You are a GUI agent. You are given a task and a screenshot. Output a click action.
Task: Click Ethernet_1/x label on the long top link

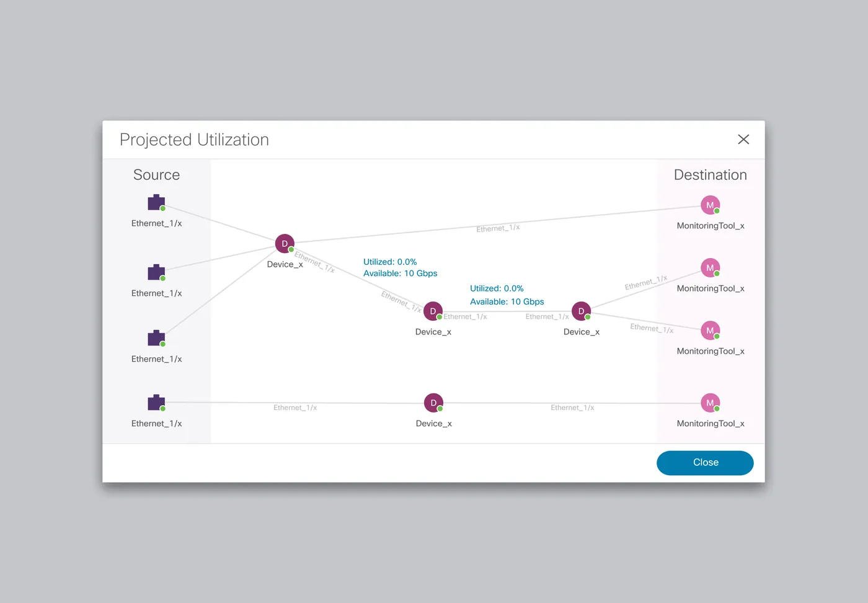pos(498,228)
